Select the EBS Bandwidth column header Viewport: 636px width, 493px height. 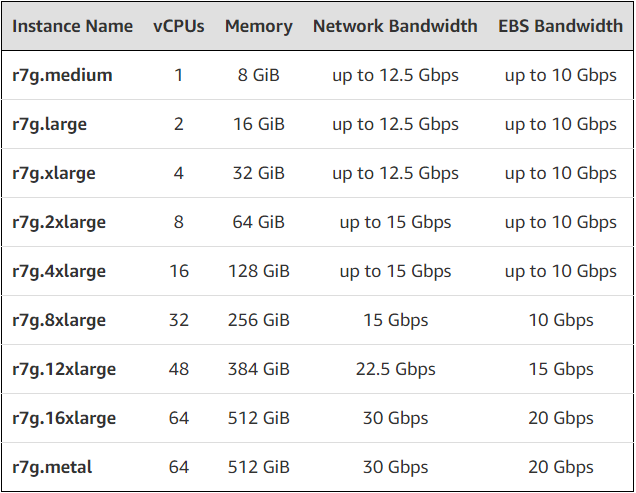pos(560,26)
